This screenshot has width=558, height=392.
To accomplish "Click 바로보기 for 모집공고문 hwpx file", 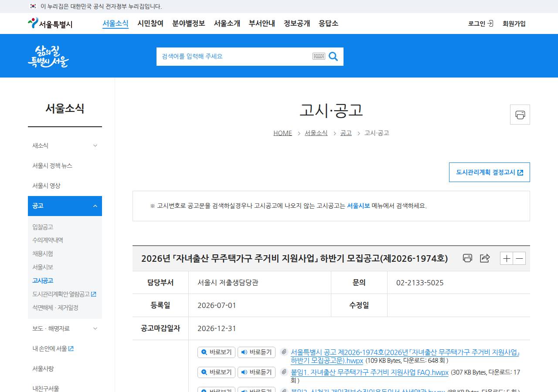I will 216,352.
